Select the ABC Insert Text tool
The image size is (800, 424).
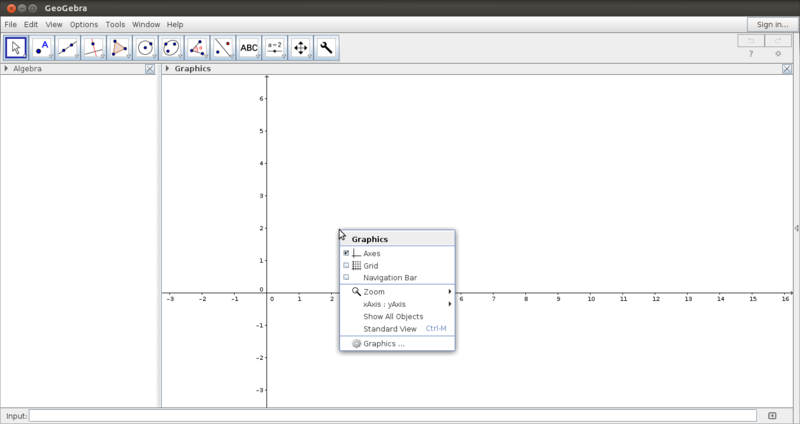tap(249, 48)
